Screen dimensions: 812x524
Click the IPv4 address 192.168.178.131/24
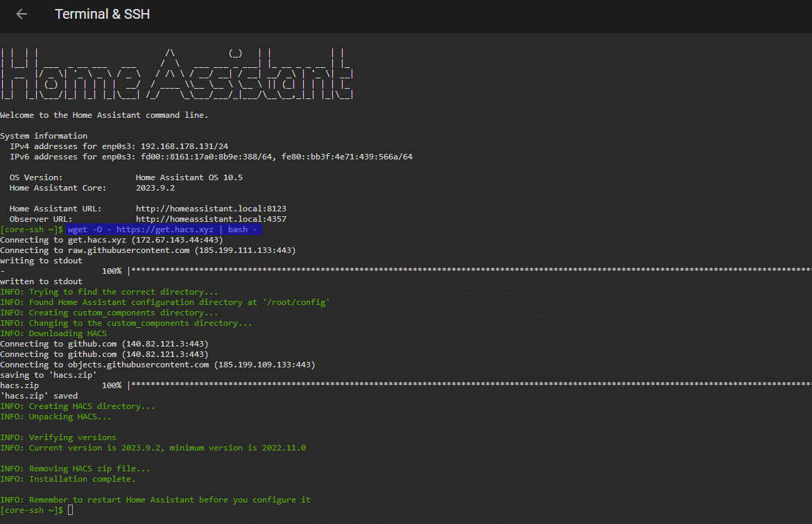pos(184,146)
